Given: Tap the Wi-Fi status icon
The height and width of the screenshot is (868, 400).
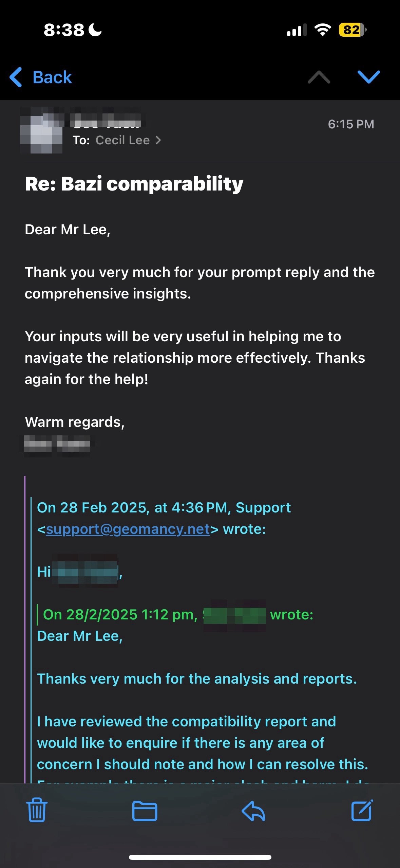Looking at the screenshot, I should (x=323, y=30).
